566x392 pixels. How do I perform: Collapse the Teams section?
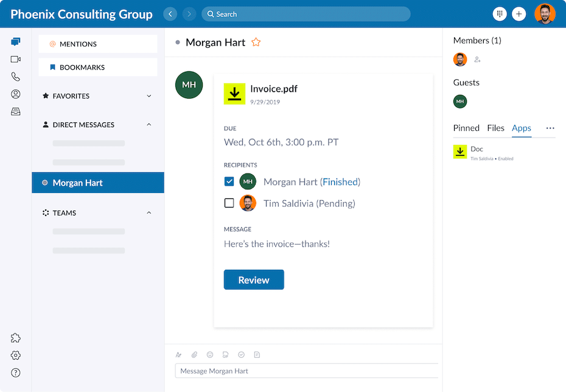(149, 213)
